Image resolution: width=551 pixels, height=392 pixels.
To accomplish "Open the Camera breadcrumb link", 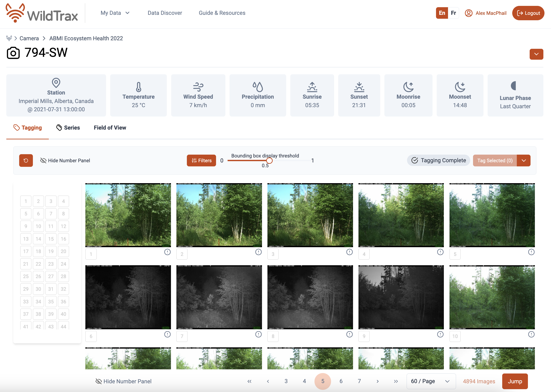I will 29,38.
